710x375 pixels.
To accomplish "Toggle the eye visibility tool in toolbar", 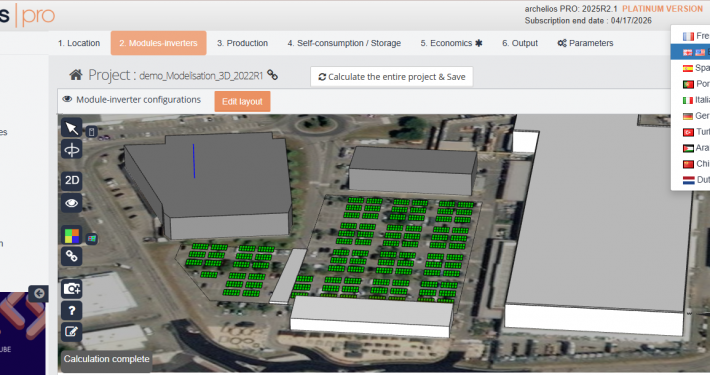I will pos(72,203).
